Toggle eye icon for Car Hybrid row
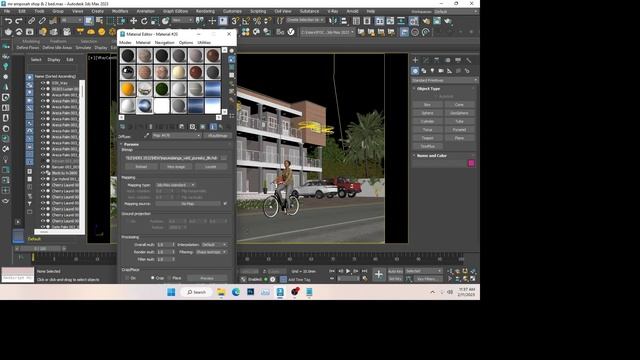 pos(42,179)
